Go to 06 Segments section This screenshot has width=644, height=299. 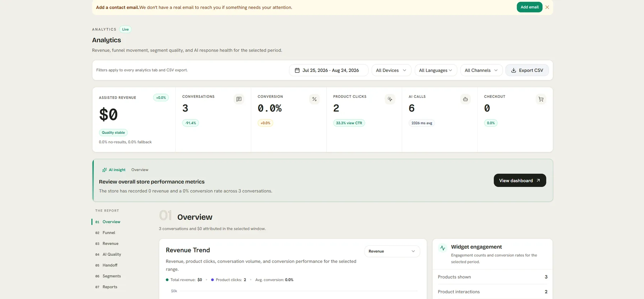click(x=108, y=276)
